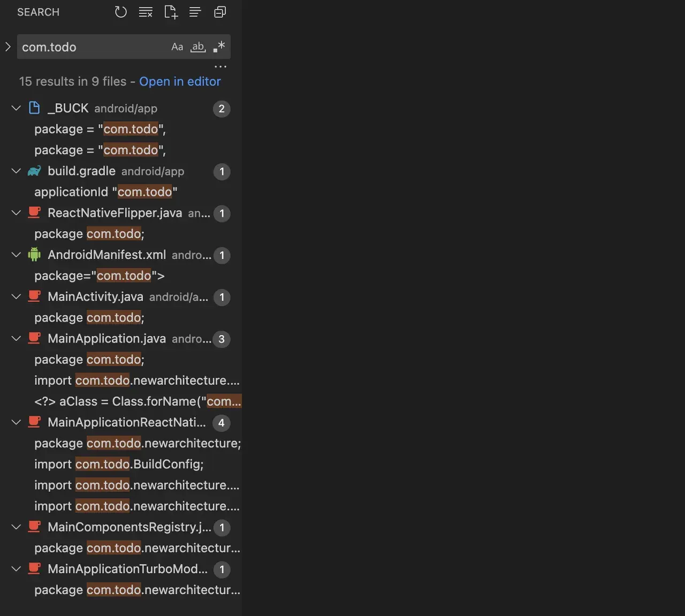Open _BUCK android/app file entry
Screen dimensions: 685x616
[121, 108]
